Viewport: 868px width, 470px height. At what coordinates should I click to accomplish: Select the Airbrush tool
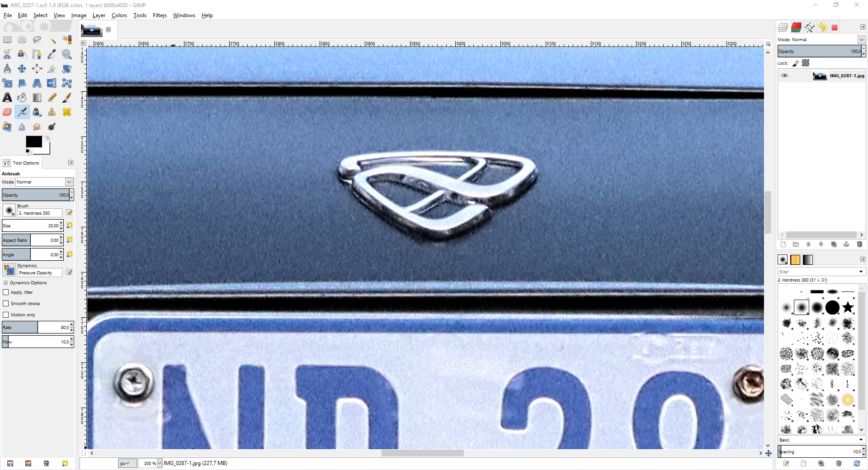pos(22,112)
